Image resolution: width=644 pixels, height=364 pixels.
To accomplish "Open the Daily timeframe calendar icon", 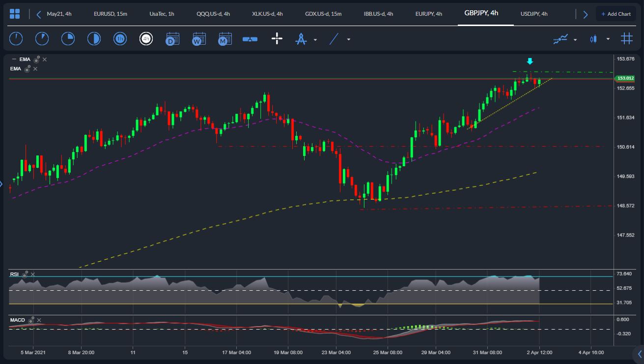I will pos(172,38).
